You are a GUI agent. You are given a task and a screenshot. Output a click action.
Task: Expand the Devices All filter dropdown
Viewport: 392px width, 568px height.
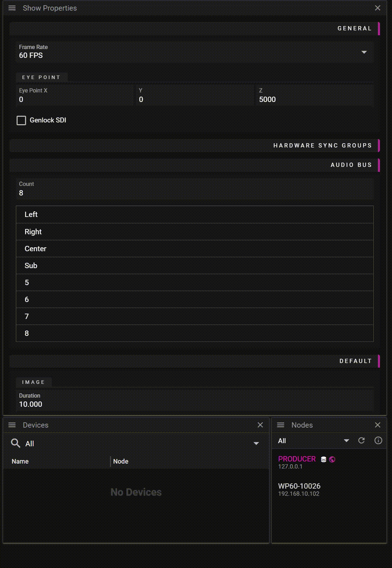pos(256,443)
